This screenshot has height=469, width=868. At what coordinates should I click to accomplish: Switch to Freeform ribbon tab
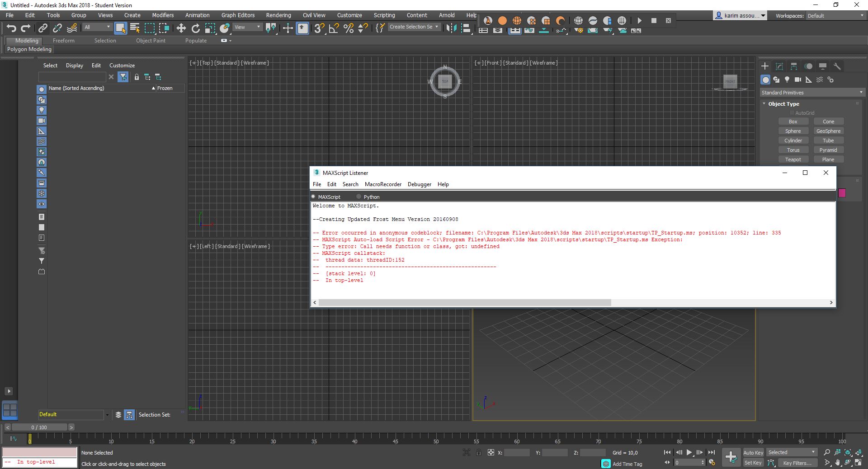(x=63, y=41)
